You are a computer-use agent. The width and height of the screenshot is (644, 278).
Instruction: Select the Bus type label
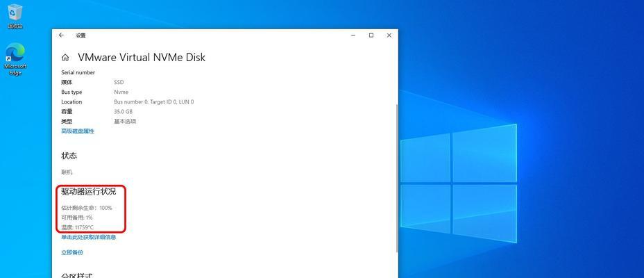click(x=71, y=92)
